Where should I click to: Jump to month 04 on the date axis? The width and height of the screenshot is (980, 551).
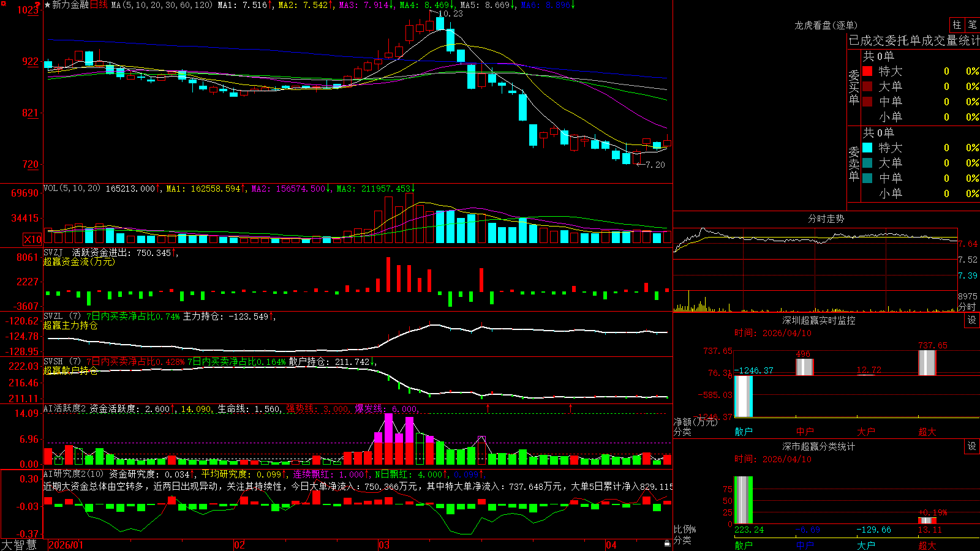pos(611,545)
